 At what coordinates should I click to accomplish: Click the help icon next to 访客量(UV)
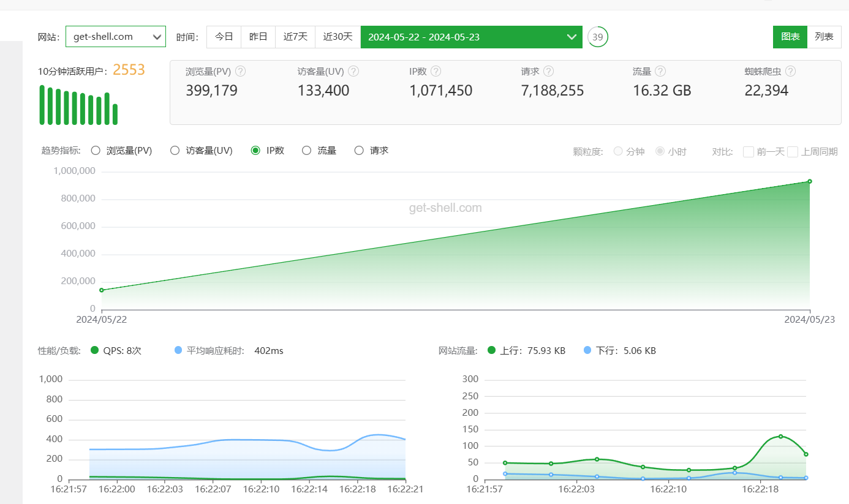coord(353,71)
